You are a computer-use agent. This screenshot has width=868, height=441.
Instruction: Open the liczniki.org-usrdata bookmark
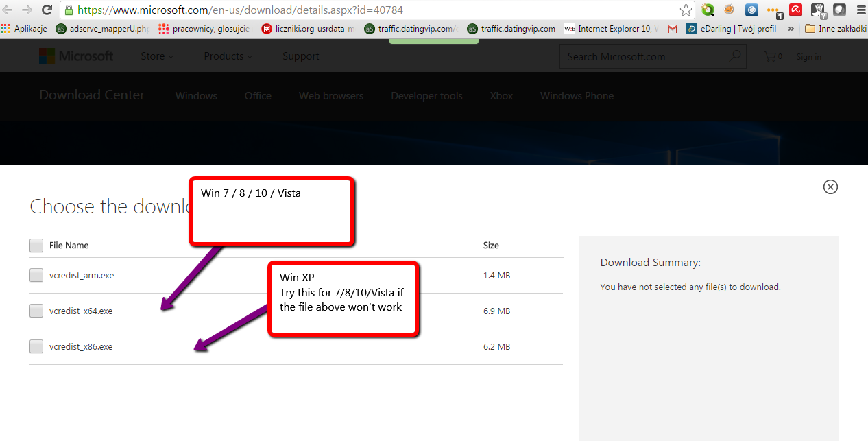click(x=308, y=29)
